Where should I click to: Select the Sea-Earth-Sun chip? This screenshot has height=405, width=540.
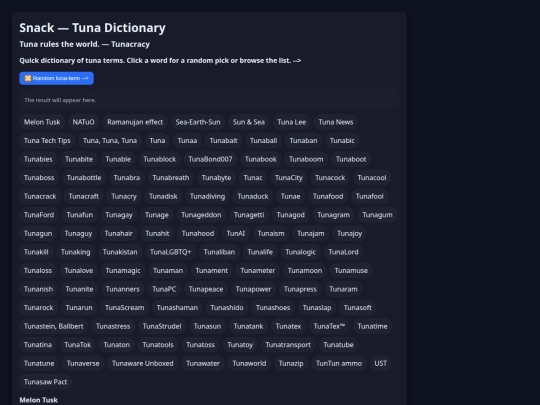coord(198,122)
